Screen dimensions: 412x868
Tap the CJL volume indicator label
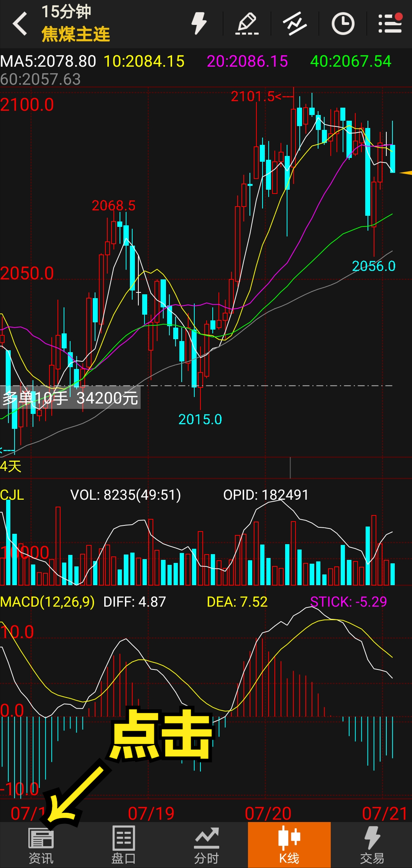[x=12, y=495]
